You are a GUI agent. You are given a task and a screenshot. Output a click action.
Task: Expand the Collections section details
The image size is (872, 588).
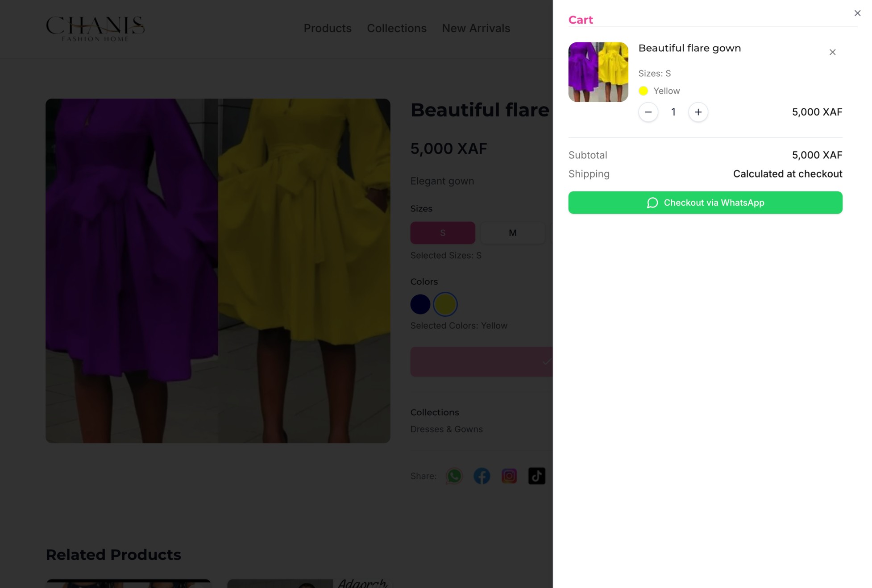coord(434,412)
